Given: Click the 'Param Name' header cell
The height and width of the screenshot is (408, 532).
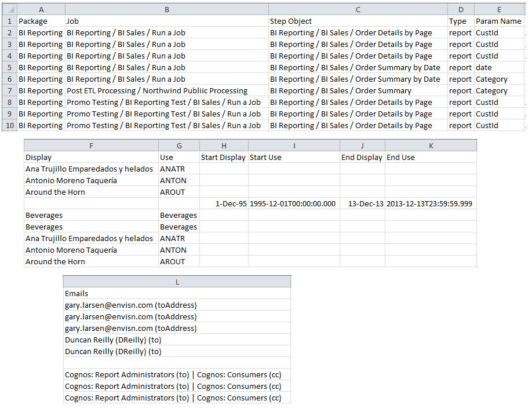Looking at the screenshot, I should (500, 21).
